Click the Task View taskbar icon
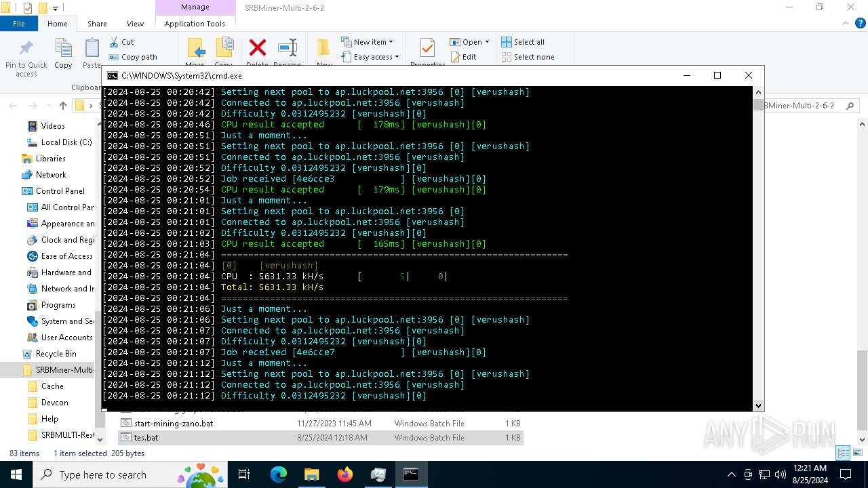The image size is (868, 488). (x=244, y=474)
